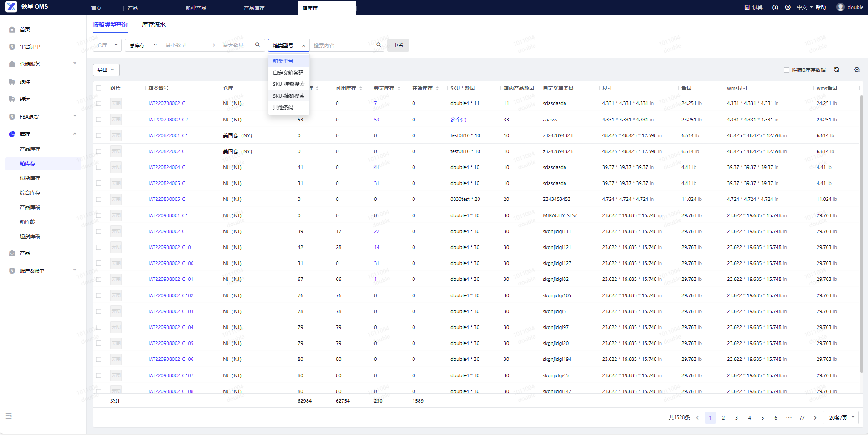Click 平台订单 sidebar icon

click(12, 47)
